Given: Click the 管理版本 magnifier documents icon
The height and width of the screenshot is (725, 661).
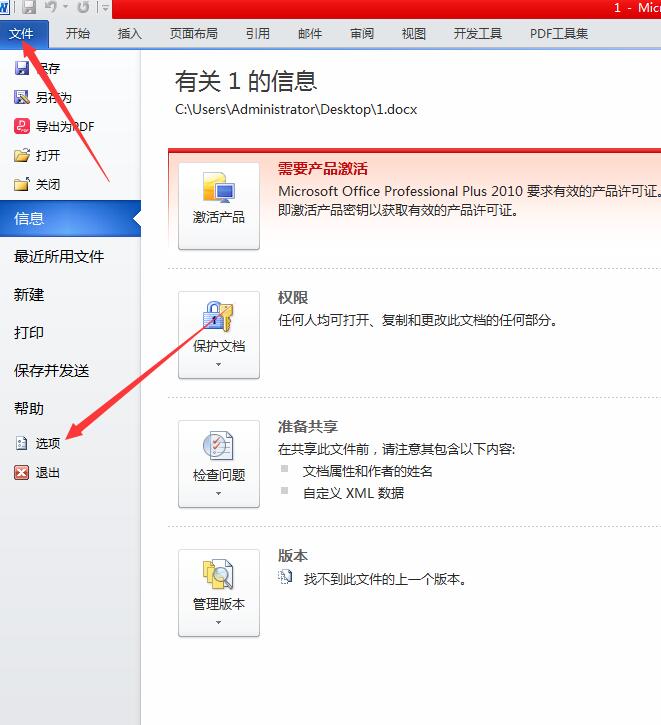Looking at the screenshot, I should tap(219, 574).
